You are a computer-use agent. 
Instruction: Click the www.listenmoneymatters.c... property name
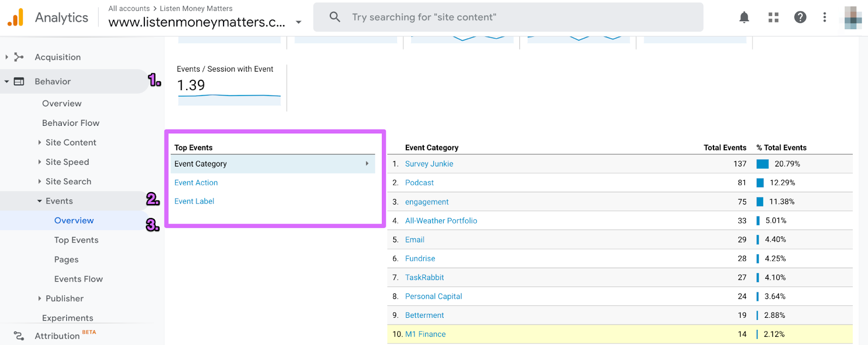tap(196, 22)
